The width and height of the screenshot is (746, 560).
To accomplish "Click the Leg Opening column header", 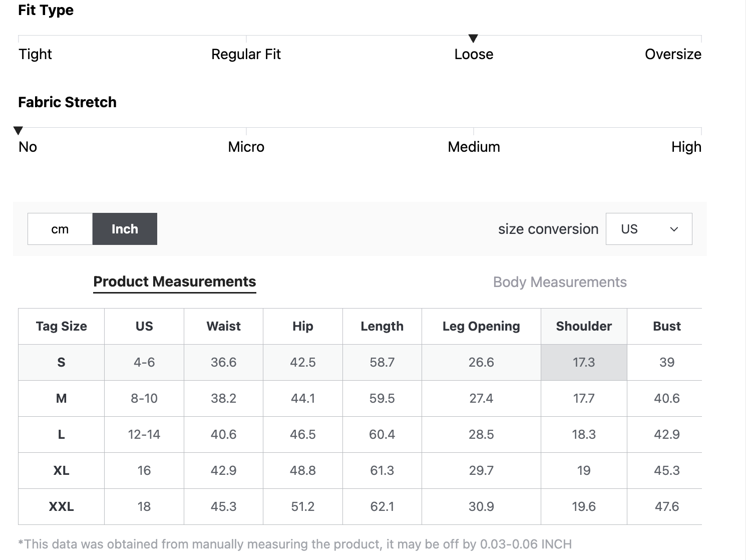I will [481, 326].
